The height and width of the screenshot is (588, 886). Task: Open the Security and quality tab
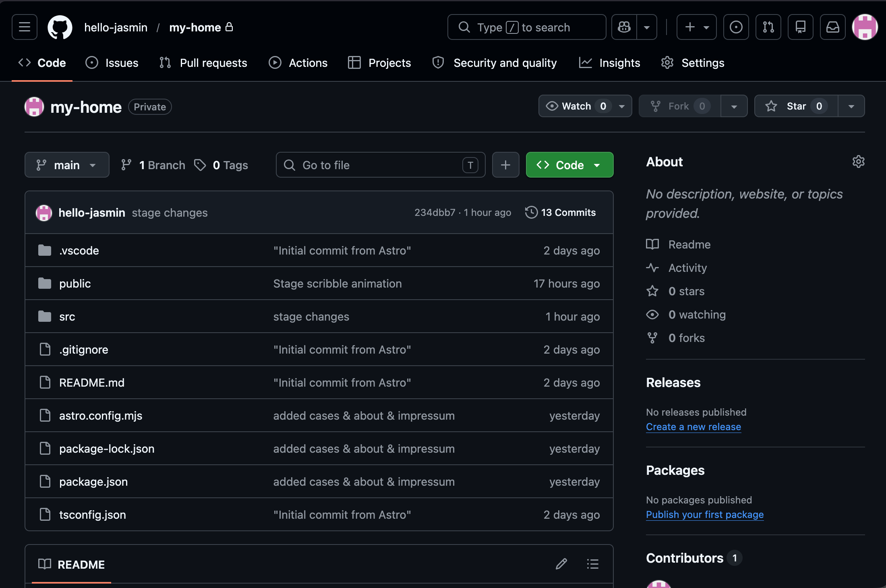click(494, 63)
